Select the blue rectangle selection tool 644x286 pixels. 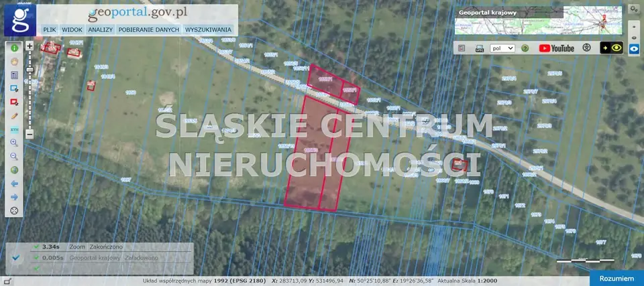(x=14, y=88)
